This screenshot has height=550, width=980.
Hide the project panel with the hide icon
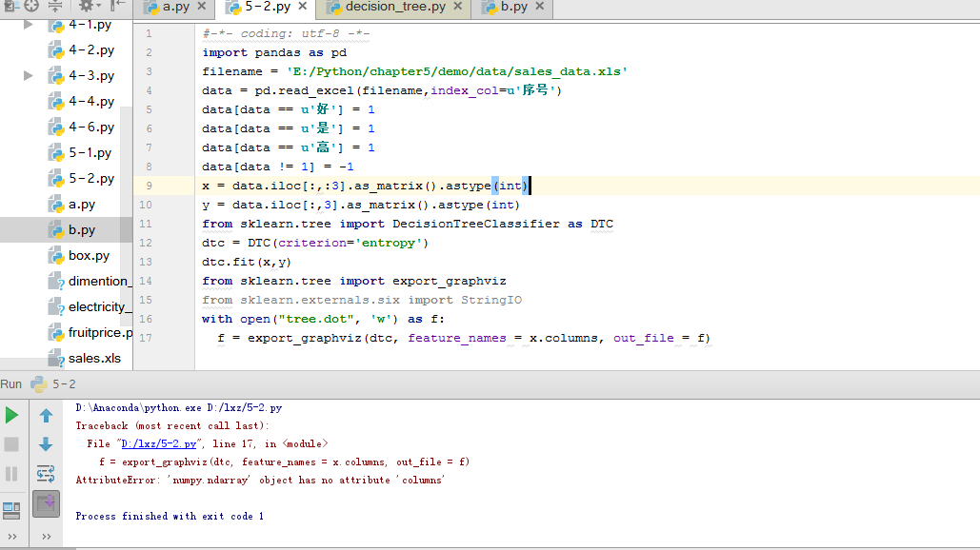point(117,6)
